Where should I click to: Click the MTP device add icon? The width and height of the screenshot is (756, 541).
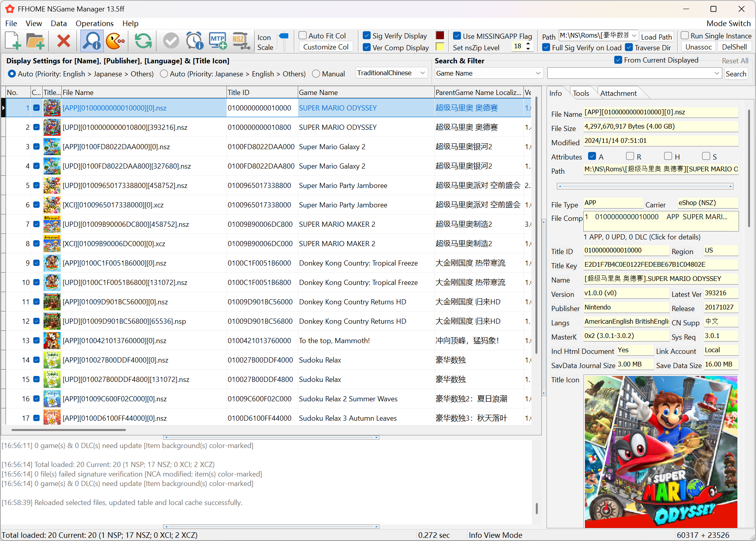click(x=217, y=41)
